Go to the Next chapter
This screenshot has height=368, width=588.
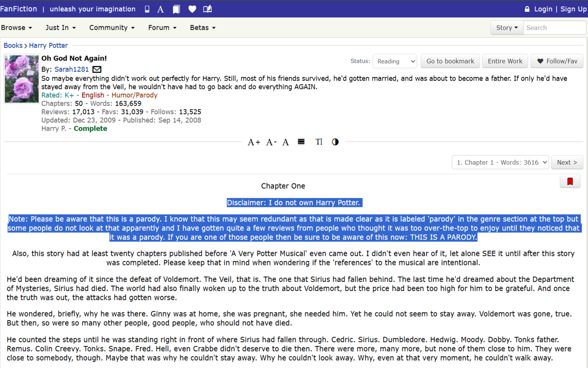567,162
